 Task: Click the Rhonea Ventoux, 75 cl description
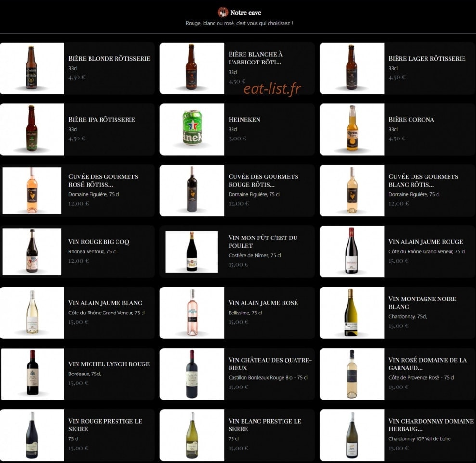[x=92, y=251]
